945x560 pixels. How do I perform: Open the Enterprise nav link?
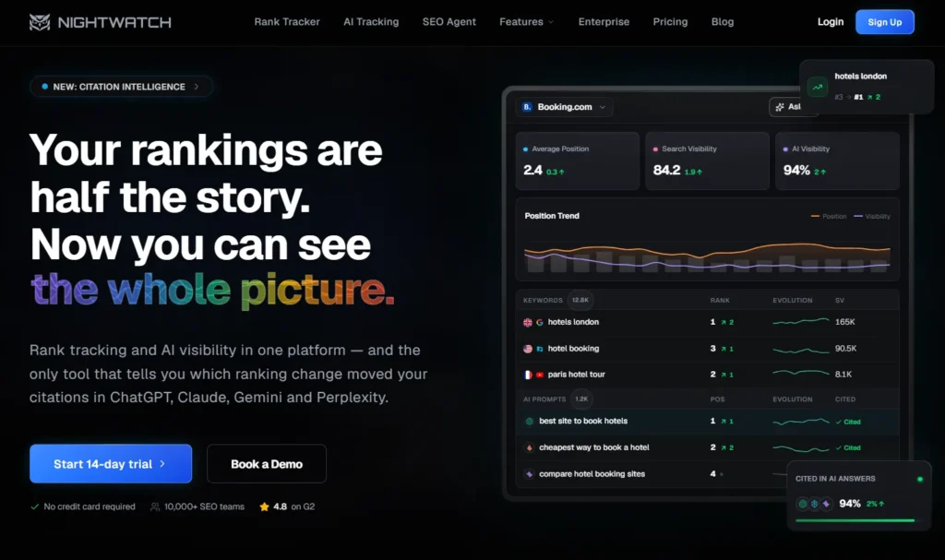[604, 22]
